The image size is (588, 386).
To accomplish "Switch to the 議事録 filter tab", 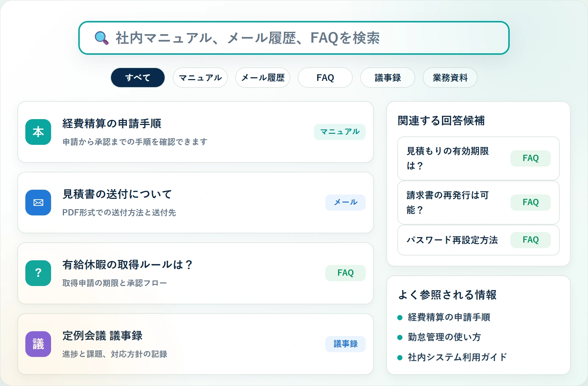I will 388,78.
